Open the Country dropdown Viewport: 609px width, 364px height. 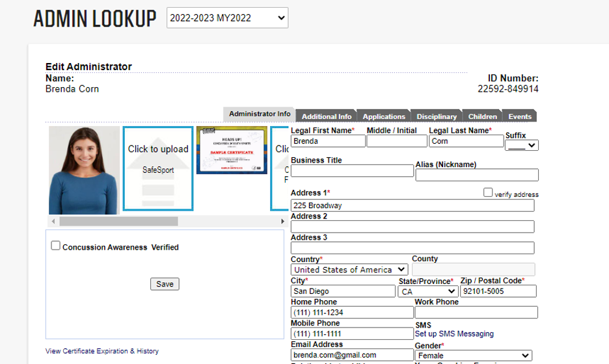click(x=349, y=269)
